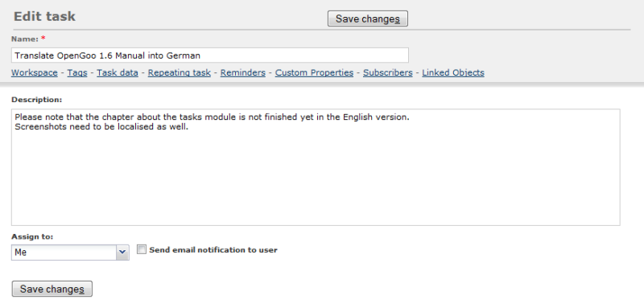Open the Workspace section link
The width and height of the screenshot is (644, 308).
[x=35, y=72]
